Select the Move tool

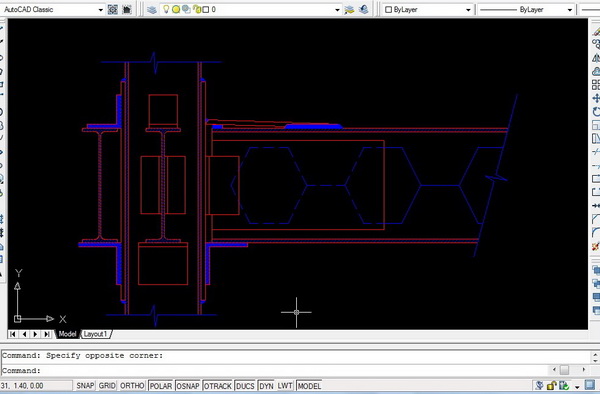coord(596,98)
